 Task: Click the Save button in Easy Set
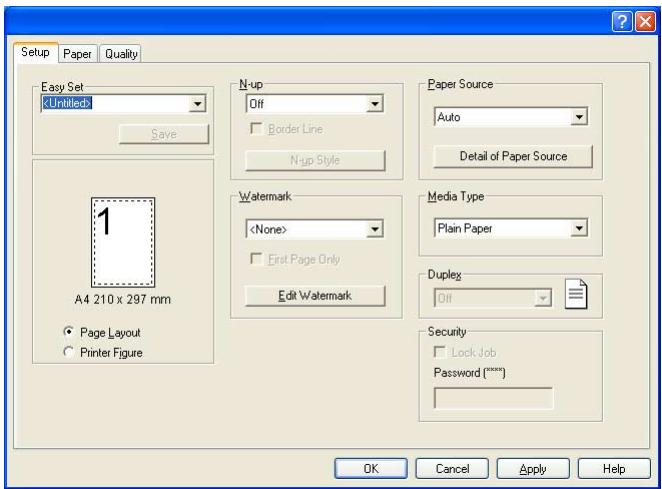164,134
